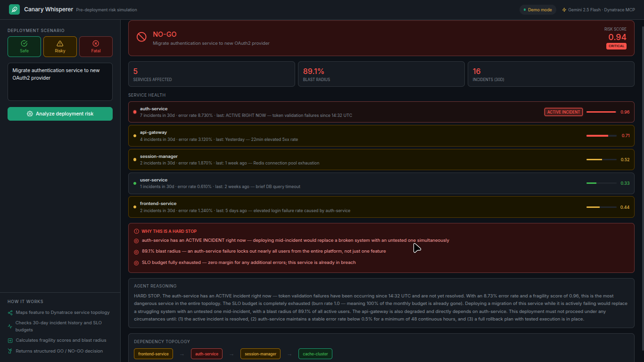Click the session-manager node in dependency topology
The image size is (644, 362).
pos(260,354)
